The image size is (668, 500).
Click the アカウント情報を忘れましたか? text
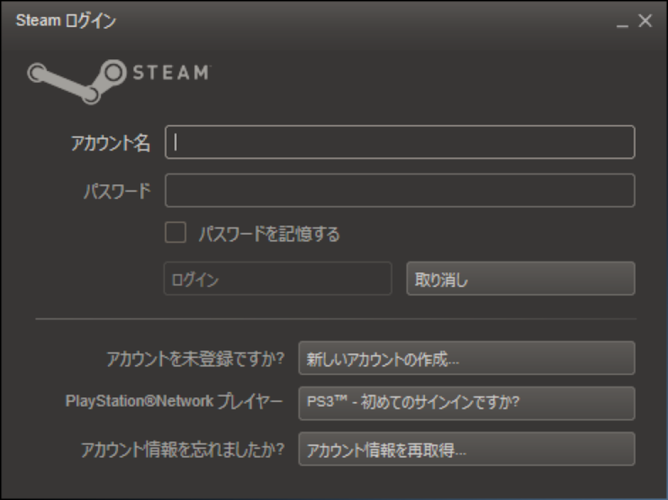tap(182, 449)
